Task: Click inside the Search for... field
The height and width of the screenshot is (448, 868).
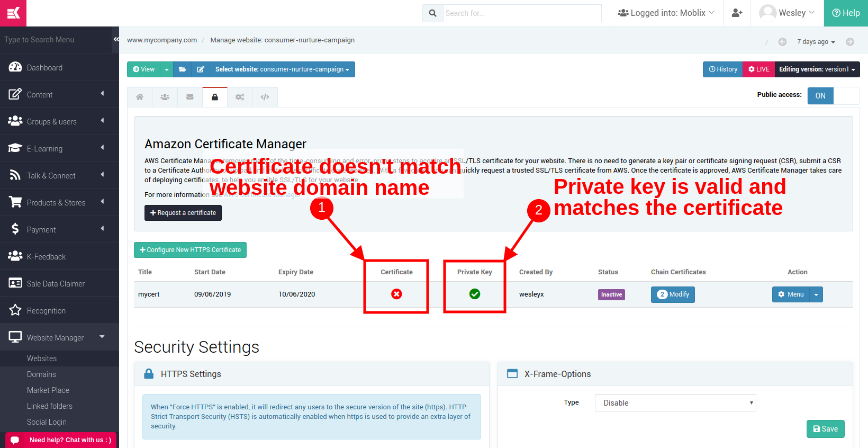Action: (522, 13)
